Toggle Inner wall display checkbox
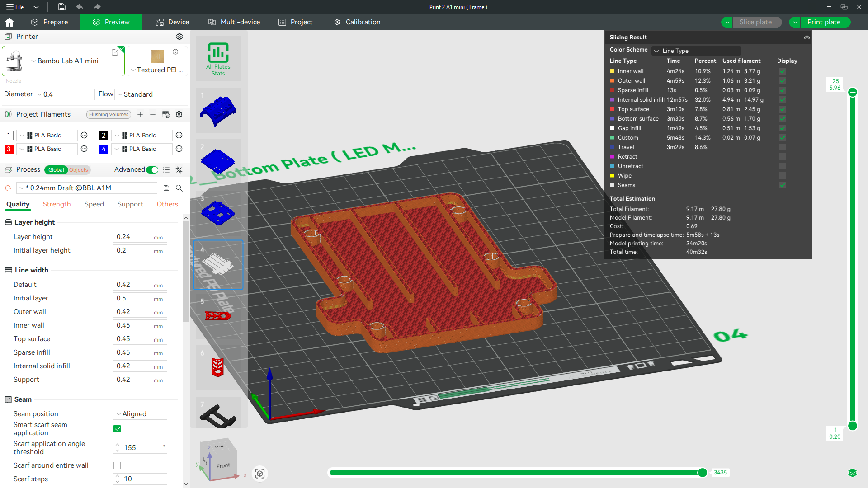Screen dimensions: 868x488 [x=783, y=71]
